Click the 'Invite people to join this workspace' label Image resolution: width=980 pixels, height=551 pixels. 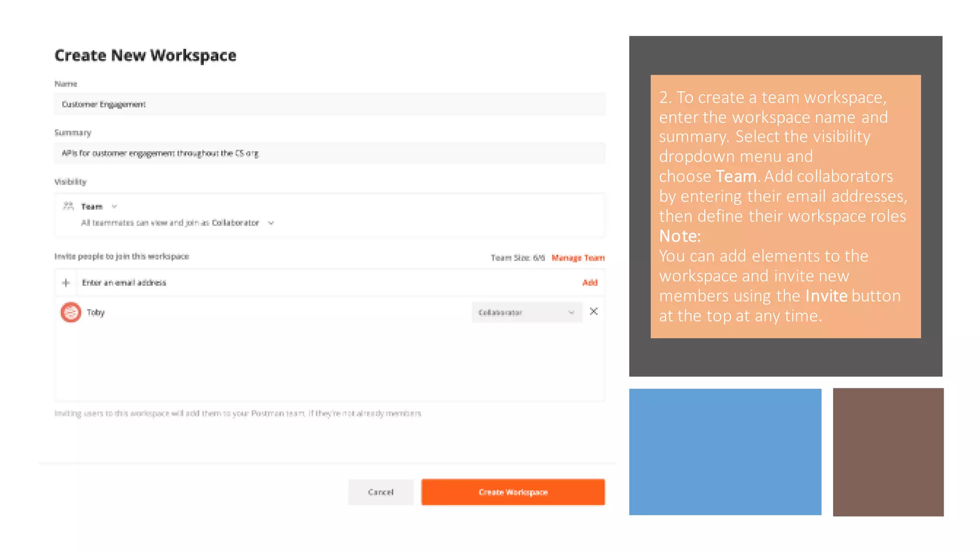click(122, 256)
